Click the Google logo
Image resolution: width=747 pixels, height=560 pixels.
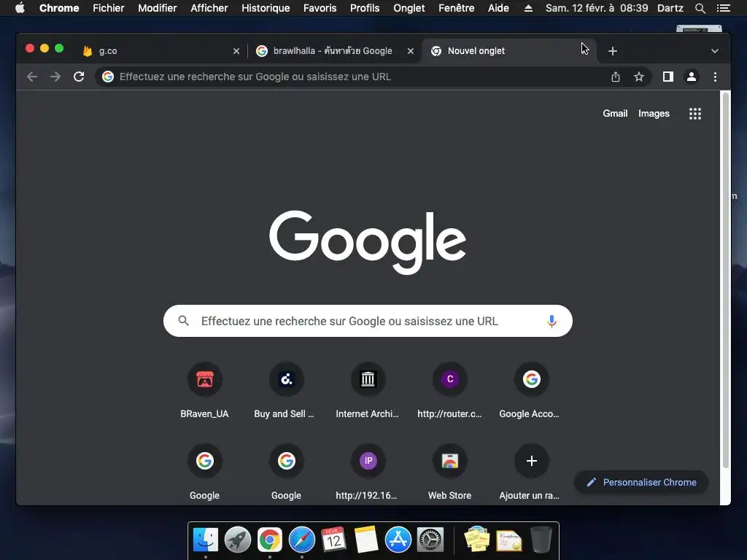[368, 242]
